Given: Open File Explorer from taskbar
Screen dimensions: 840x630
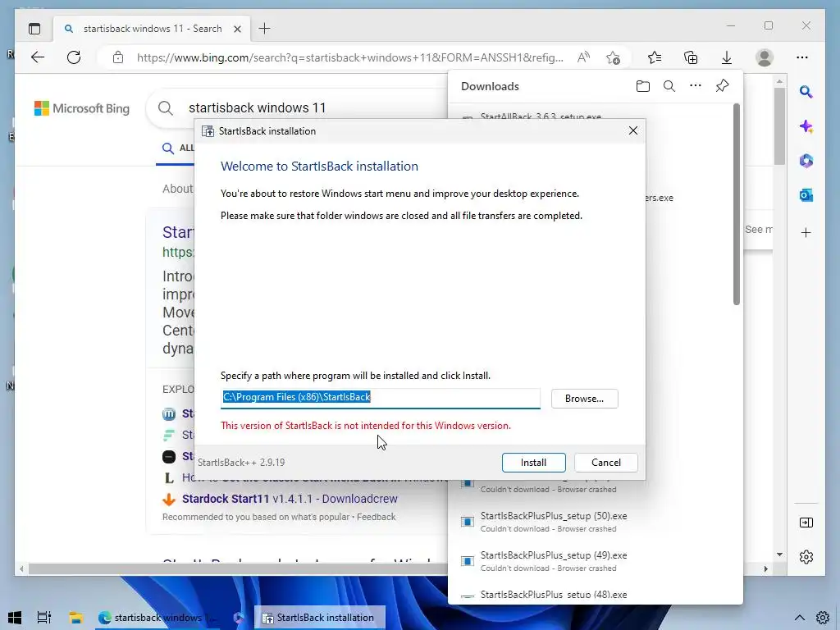Looking at the screenshot, I should [75, 618].
